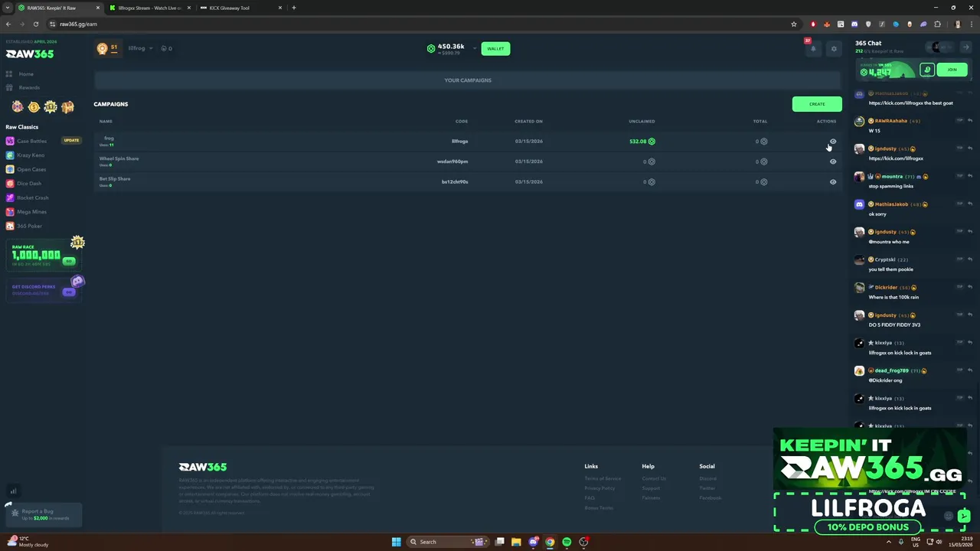Click the UPDATE badge beside Case Battles
Screen dimensions: 980x551
[71, 141]
